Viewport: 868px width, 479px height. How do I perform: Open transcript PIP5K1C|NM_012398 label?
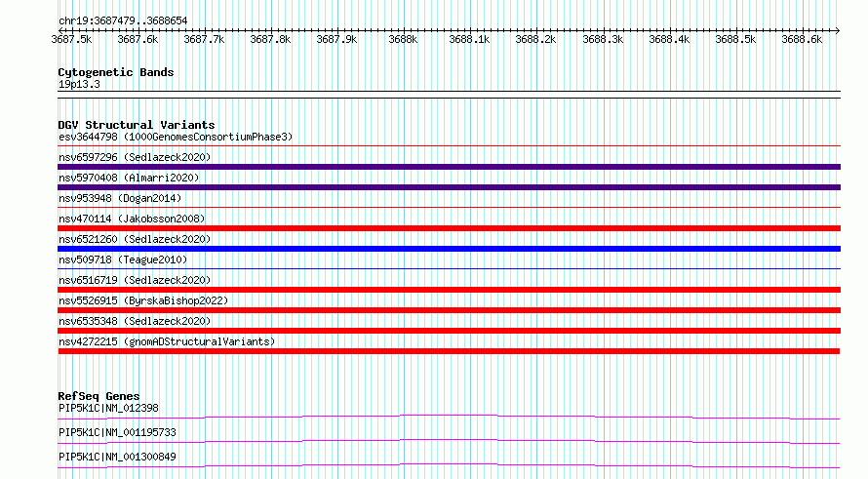tap(108, 408)
